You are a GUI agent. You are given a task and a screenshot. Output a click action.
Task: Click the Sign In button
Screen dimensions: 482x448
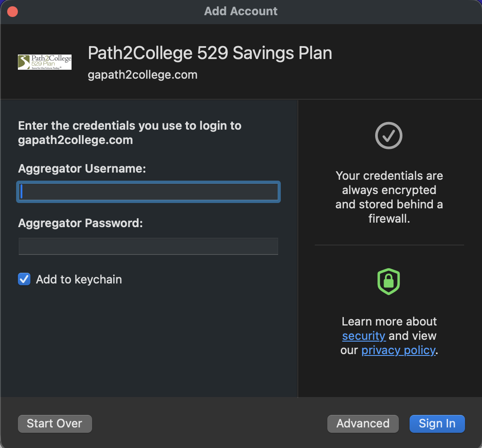437,424
